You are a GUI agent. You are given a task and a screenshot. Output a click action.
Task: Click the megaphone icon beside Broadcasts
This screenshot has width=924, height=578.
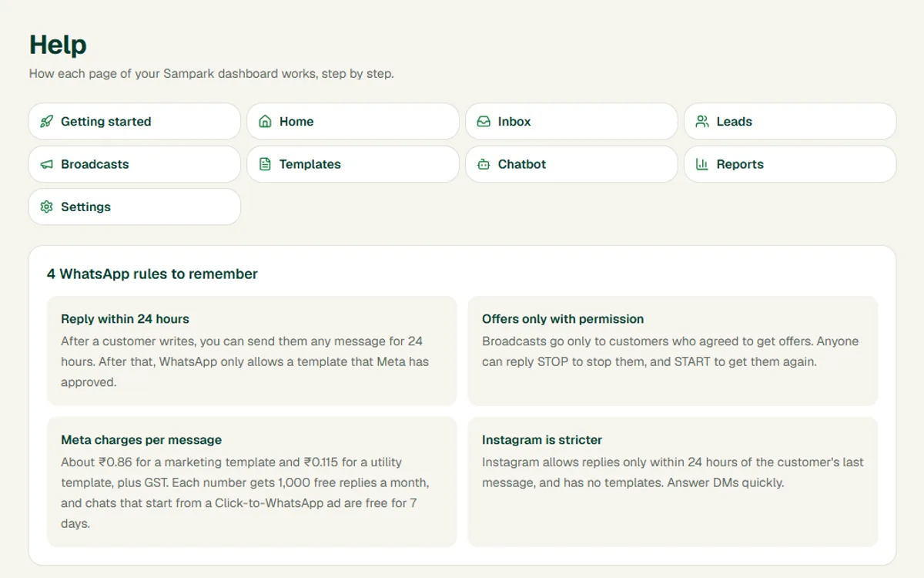(x=47, y=164)
